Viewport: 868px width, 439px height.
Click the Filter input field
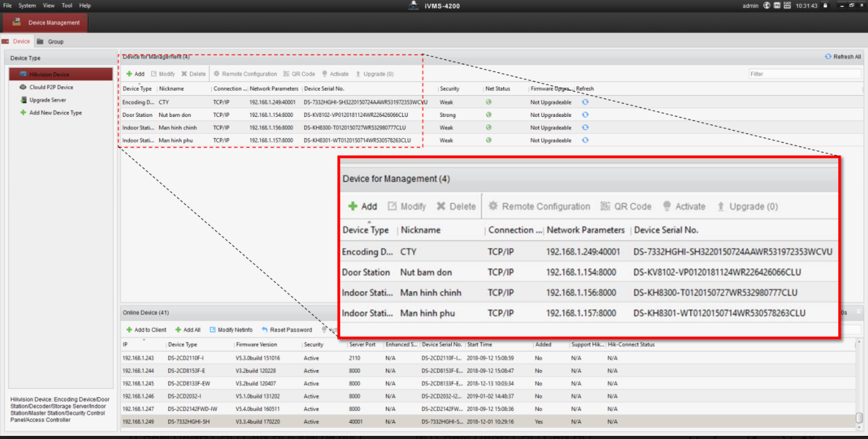804,74
